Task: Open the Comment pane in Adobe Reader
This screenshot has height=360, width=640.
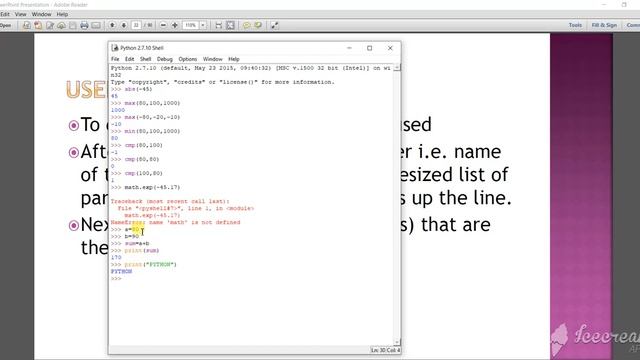Action: (633, 25)
